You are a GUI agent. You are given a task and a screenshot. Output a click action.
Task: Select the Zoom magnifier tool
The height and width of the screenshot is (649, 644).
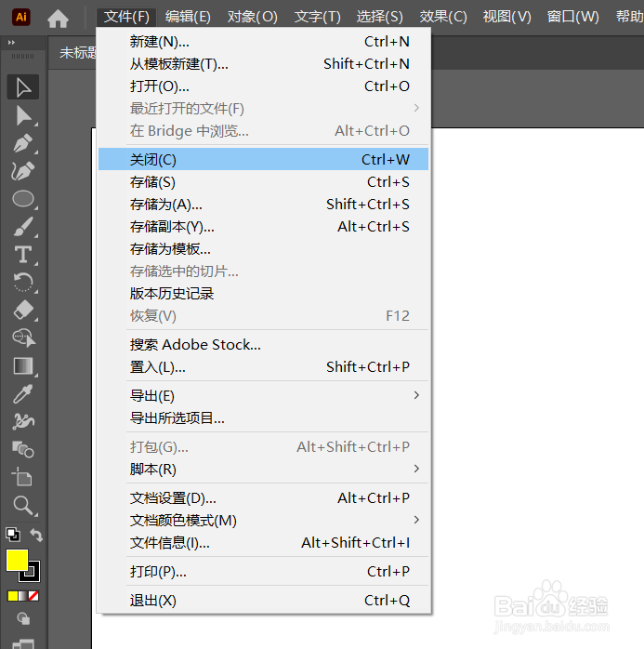[x=23, y=506]
